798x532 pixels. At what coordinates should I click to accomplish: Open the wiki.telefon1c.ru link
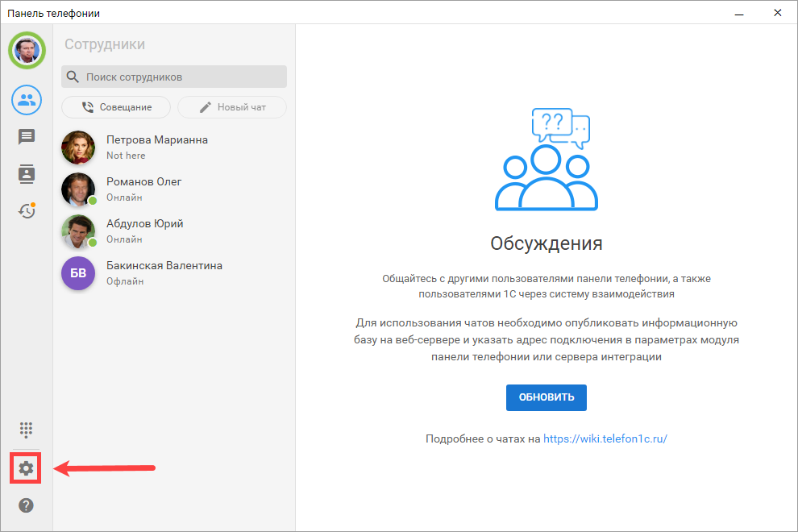coord(605,439)
